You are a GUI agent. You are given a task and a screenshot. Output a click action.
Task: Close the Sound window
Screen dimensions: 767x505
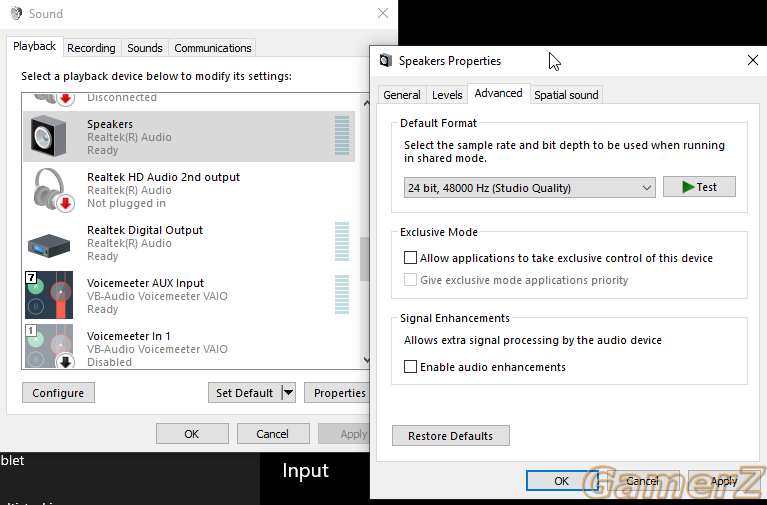[x=383, y=13]
